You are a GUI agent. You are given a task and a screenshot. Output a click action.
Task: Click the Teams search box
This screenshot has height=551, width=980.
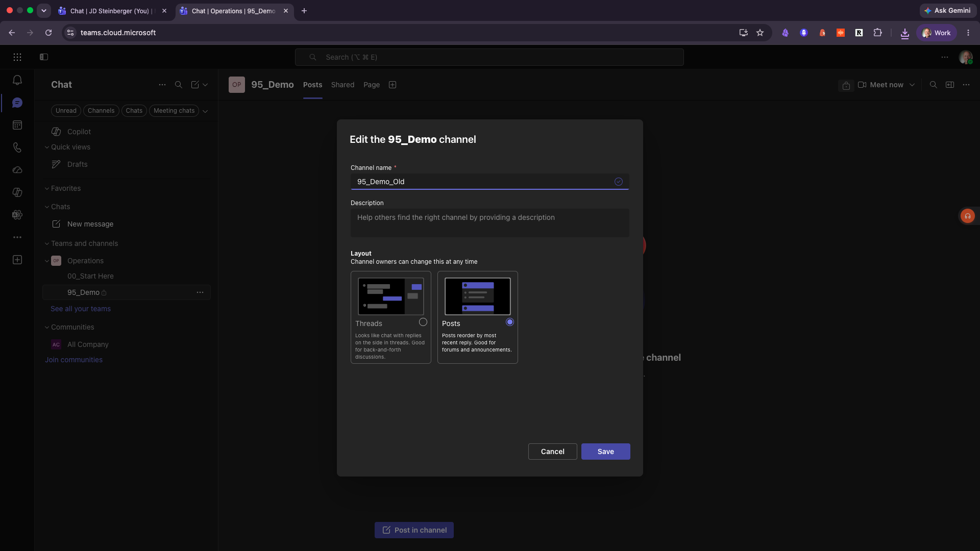pyautogui.click(x=489, y=57)
